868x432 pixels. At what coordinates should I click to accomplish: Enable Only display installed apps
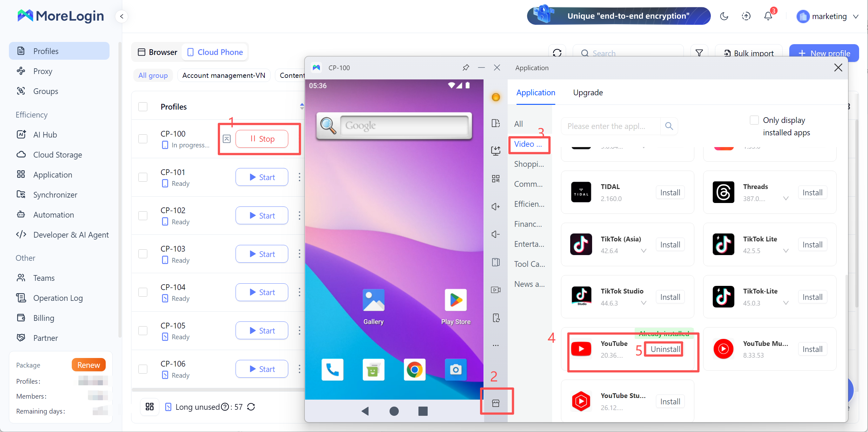tap(754, 120)
